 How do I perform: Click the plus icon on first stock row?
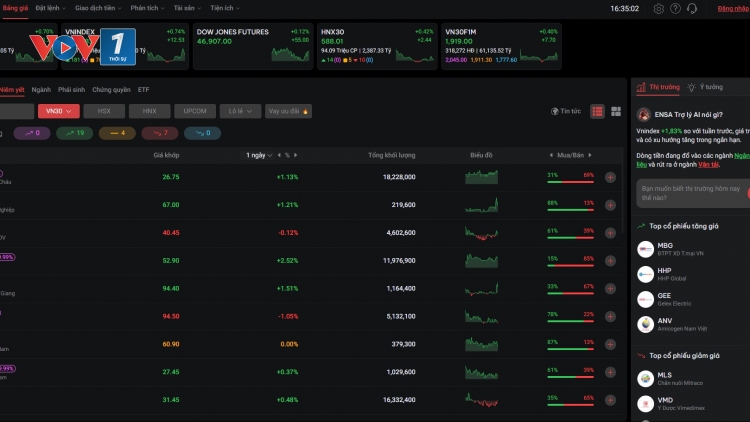610,177
